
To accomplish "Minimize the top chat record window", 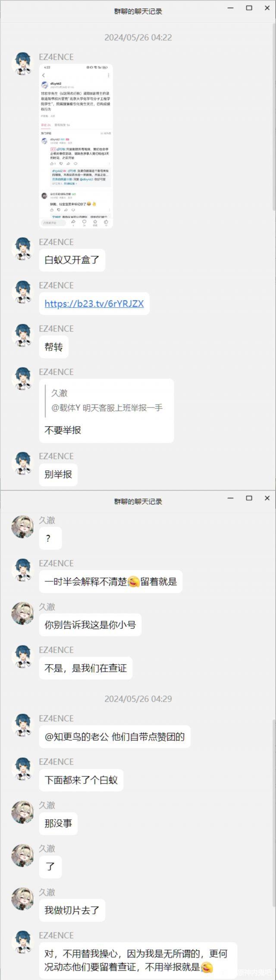I will point(231,8).
